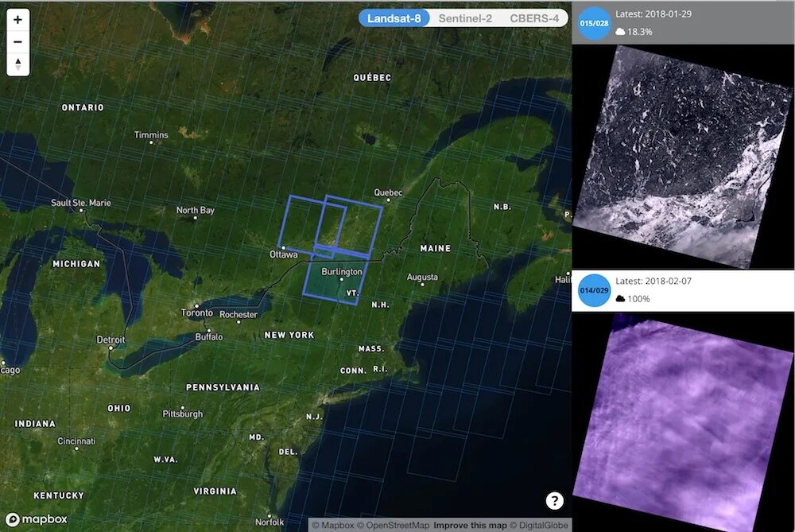Click the Sault Ste. Marie label
Image resolution: width=795 pixels, height=532 pixels.
pos(80,203)
